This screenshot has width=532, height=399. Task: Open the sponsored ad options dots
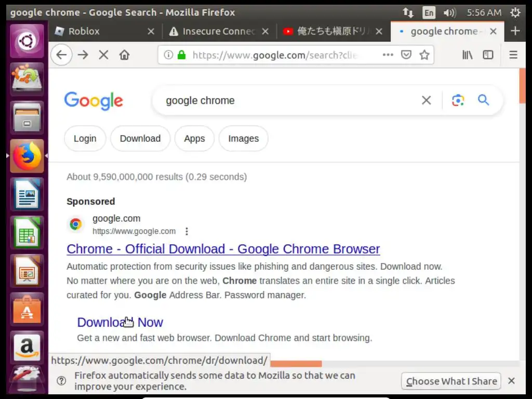pyautogui.click(x=187, y=231)
